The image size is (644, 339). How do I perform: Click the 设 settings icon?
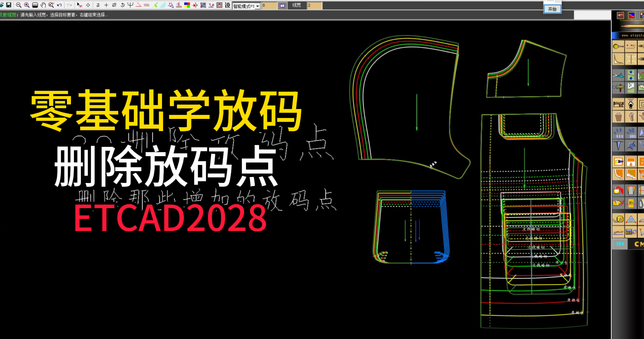pyautogui.click(x=227, y=5)
